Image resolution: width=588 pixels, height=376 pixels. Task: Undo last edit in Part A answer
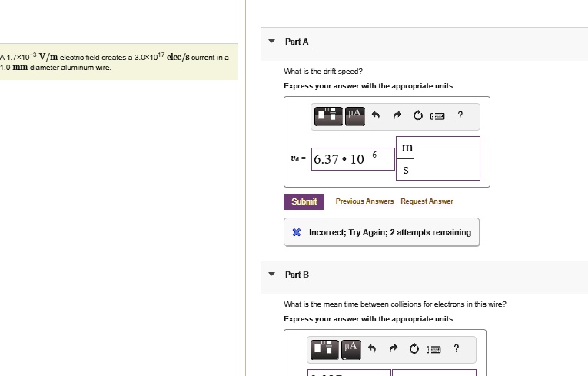[375, 115]
